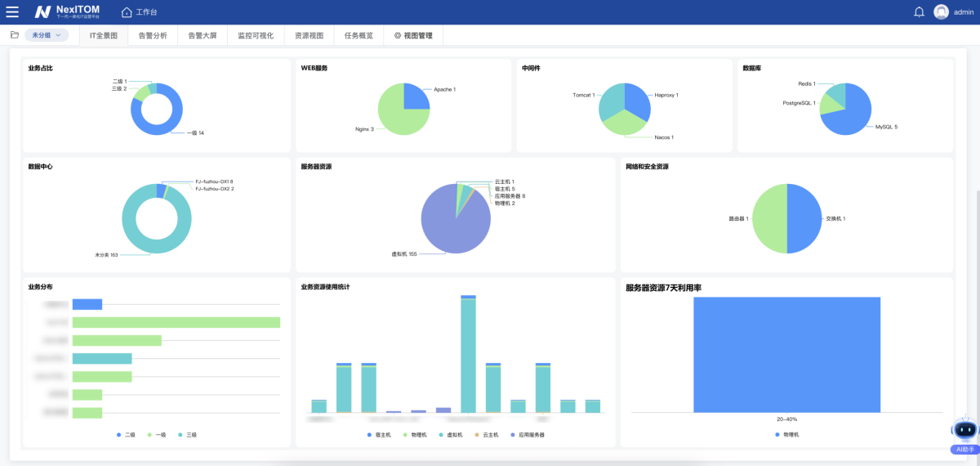Toggle 二级 legend in 业务分布
Image resolution: width=980 pixels, height=466 pixels.
point(125,435)
